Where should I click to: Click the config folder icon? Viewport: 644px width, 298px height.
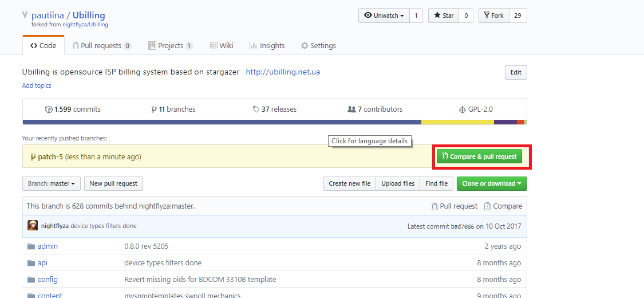click(31, 280)
